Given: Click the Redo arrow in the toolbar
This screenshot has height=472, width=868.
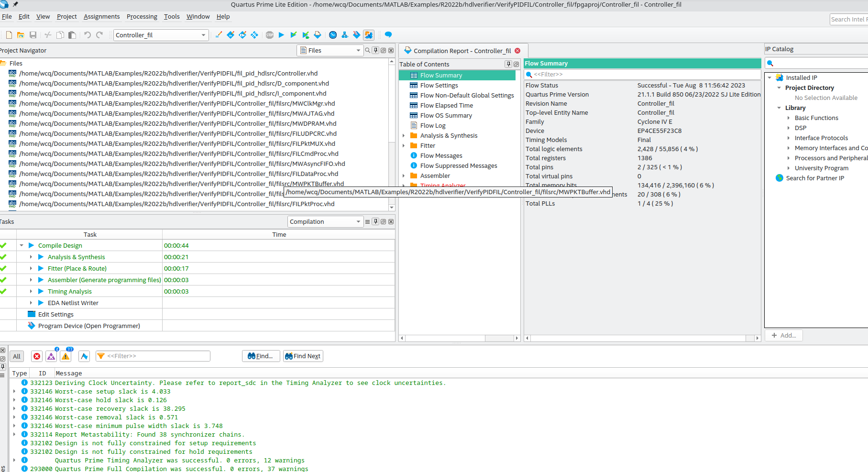Looking at the screenshot, I should (99, 35).
